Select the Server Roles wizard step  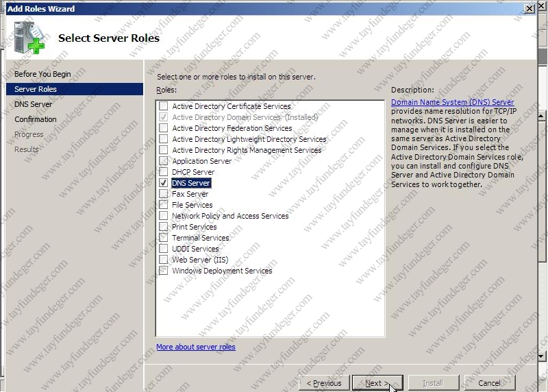pyautogui.click(x=75, y=89)
